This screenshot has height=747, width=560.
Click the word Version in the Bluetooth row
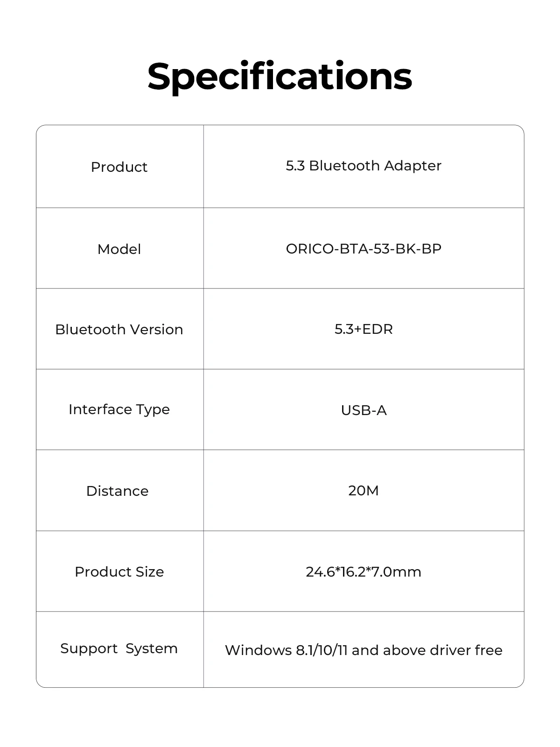coord(156,329)
